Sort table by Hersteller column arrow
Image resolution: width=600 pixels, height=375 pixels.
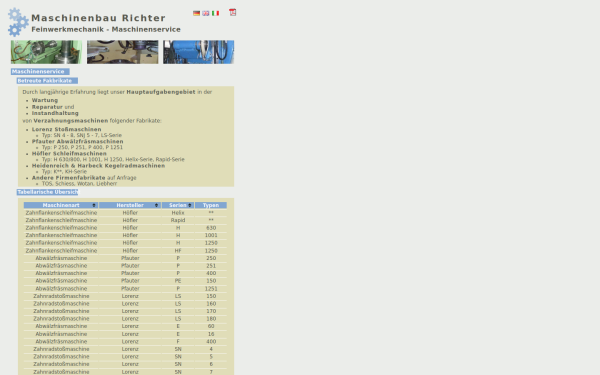tap(156, 205)
